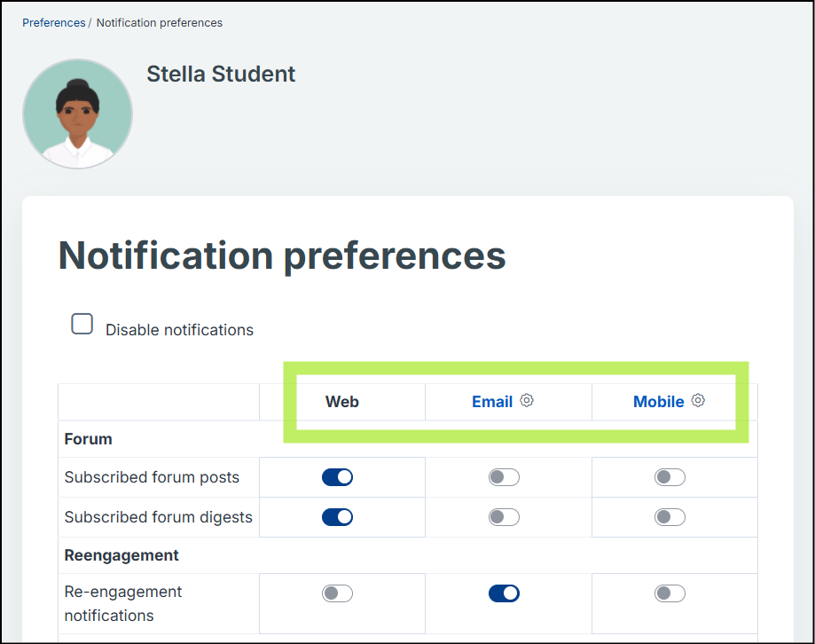Turn off Web for Subscribed forum digests

click(x=337, y=517)
